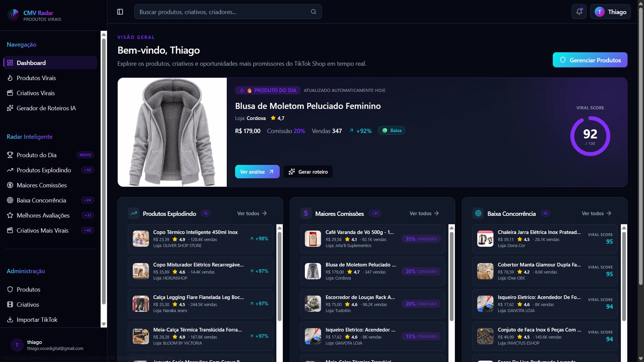
Task: Click the Gerenciar Produtos button
Action: tap(590, 60)
